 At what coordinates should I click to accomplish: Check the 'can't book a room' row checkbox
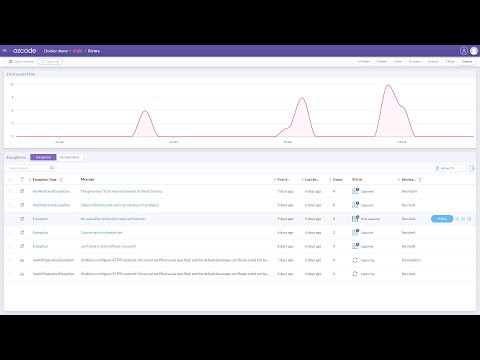pos(10,246)
